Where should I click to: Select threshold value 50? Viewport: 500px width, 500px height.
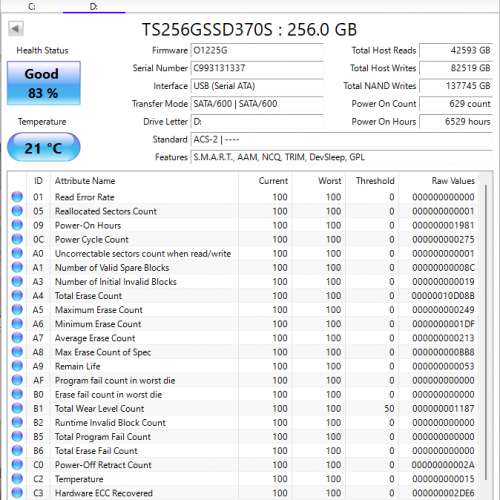click(x=389, y=408)
